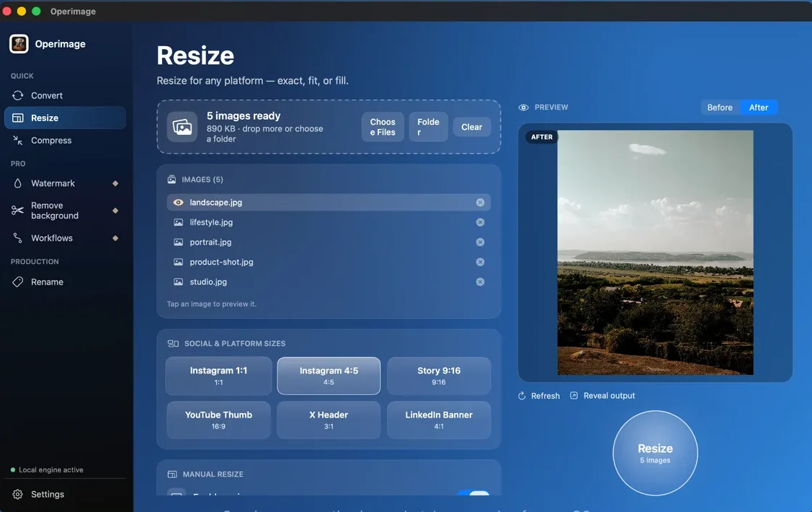812x512 pixels.
Task: Select the Instagram 4:5 preset
Action: [329, 376]
